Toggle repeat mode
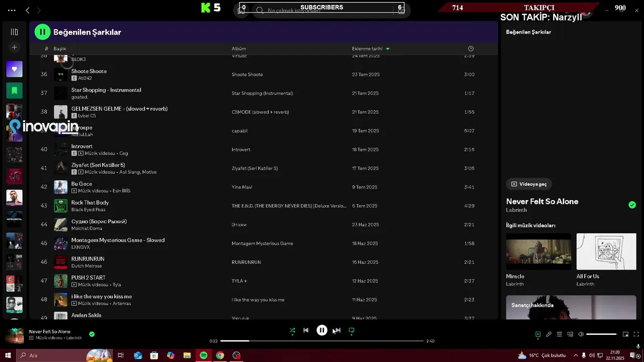 [352, 330]
